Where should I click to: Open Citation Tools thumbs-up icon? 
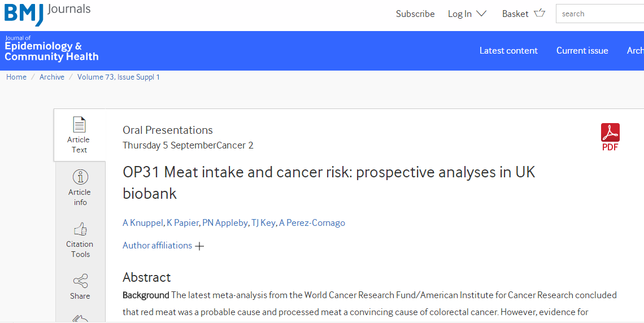point(80,229)
